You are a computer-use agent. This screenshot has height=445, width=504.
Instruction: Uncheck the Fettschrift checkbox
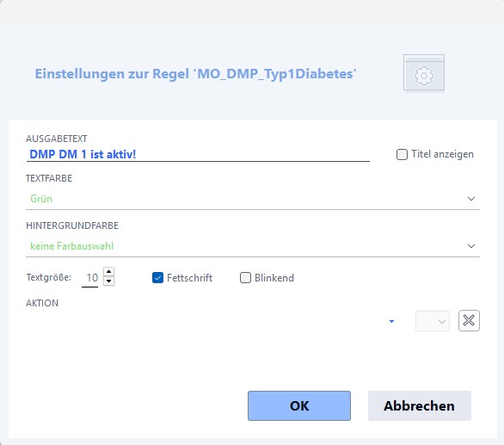(x=157, y=278)
